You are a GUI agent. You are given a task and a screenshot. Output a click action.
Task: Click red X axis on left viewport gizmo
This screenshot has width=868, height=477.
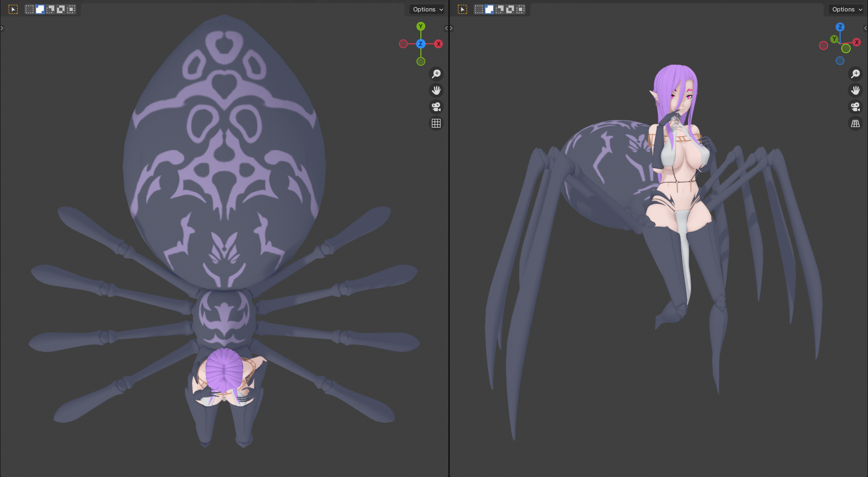point(438,44)
